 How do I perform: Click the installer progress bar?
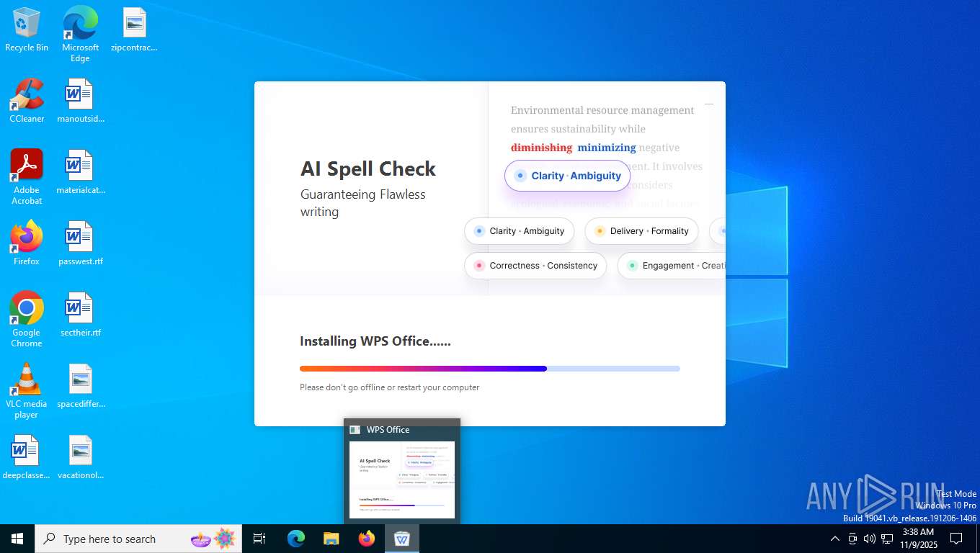[x=490, y=369]
